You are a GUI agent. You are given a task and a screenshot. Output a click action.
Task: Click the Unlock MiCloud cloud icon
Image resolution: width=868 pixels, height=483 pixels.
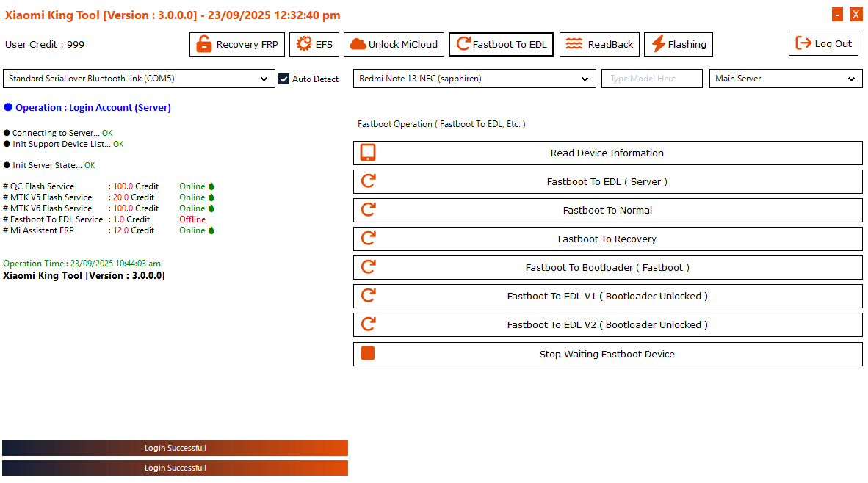[358, 44]
